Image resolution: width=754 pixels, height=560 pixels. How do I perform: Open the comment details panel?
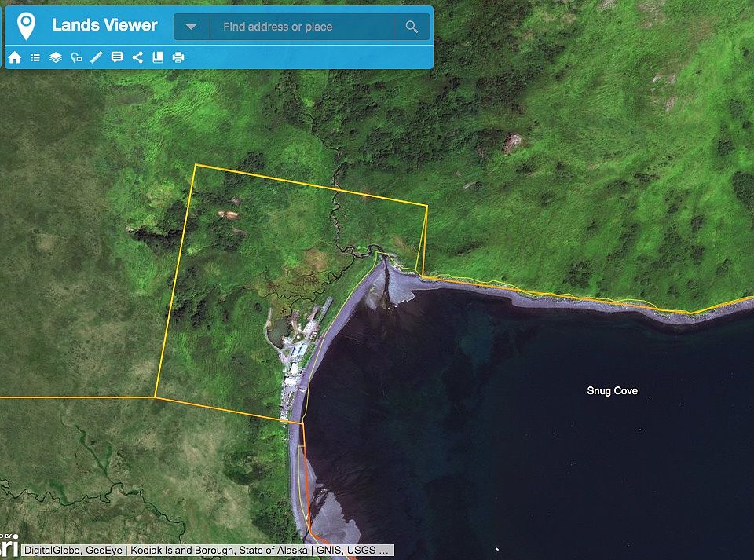pos(117,57)
